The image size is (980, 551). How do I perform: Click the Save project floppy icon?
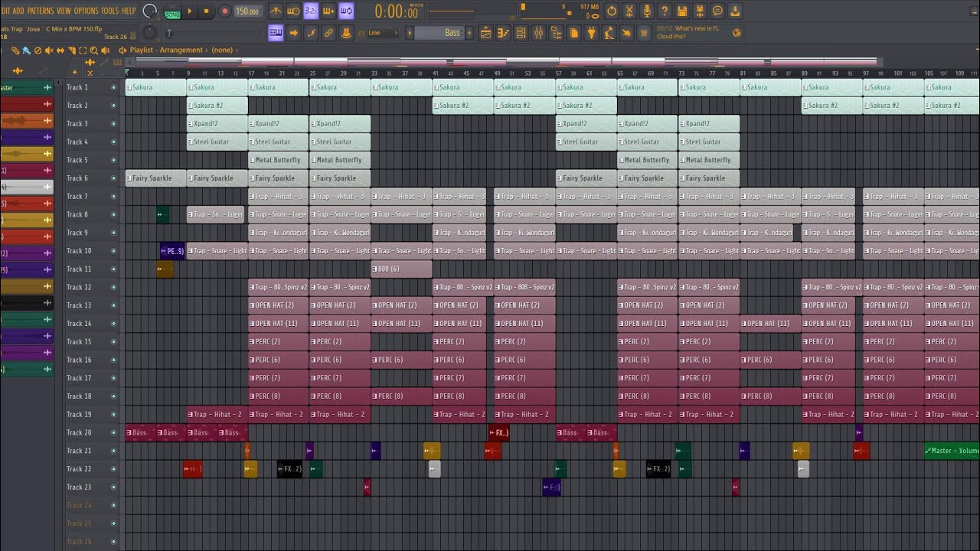[682, 11]
